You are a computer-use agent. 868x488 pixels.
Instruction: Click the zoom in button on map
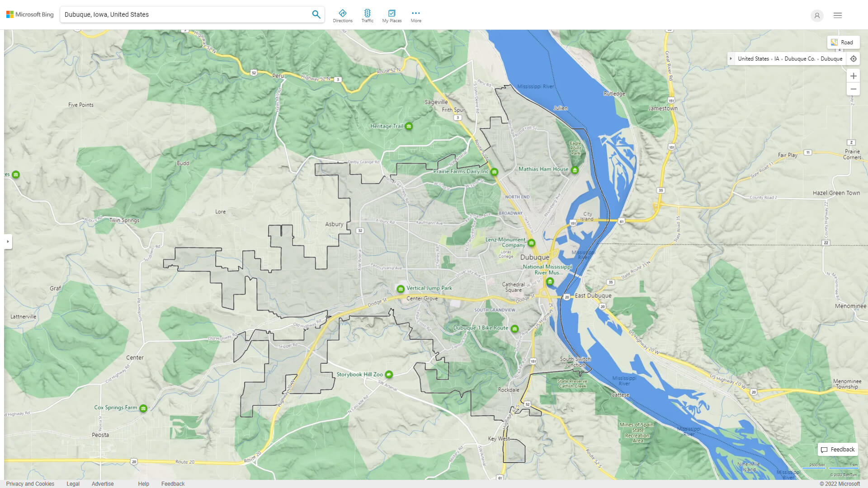click(854, 75)
